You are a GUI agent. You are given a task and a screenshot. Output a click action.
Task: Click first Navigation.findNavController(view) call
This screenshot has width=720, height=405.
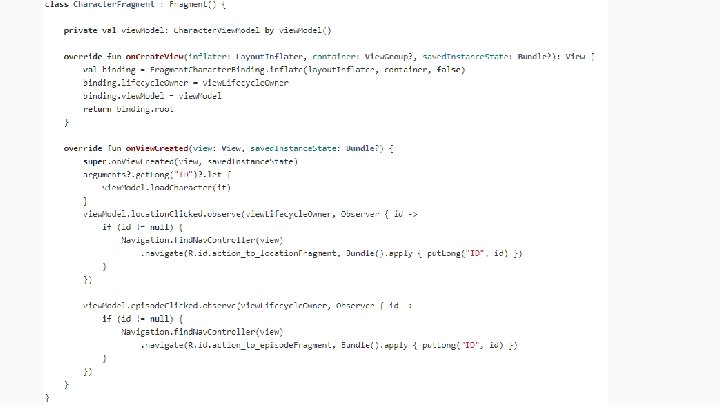pyautogui.click(x=202, y=240)
